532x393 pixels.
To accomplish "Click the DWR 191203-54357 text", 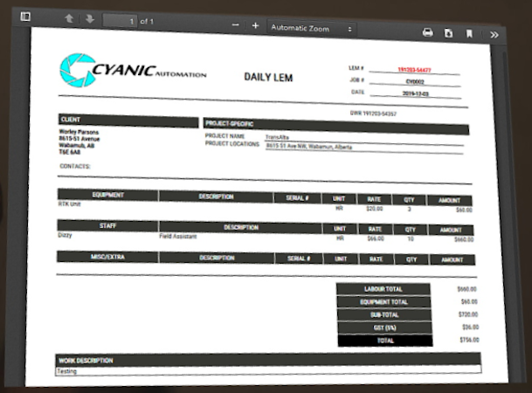I will [373, 114].
